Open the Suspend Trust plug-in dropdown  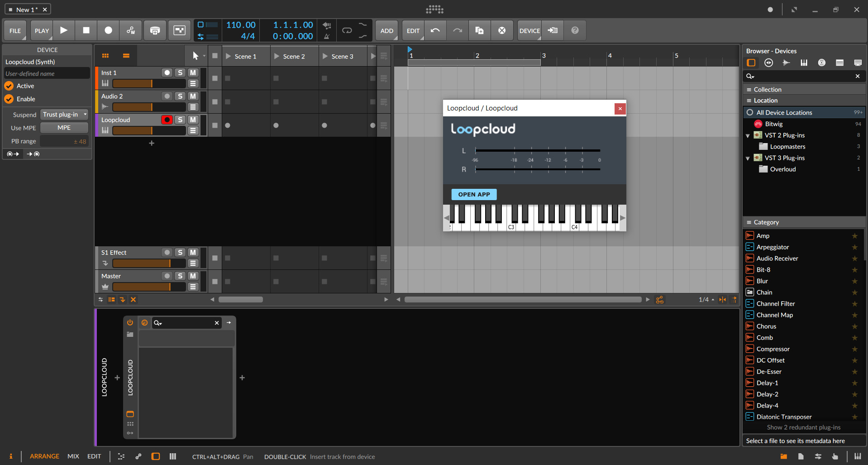pyautogui.click(x=64, y=115)
